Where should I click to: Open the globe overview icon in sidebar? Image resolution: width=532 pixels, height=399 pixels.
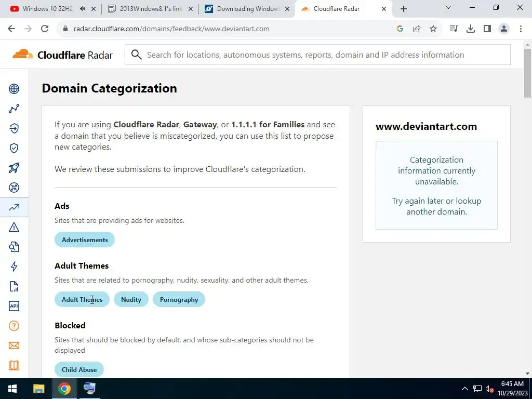tap(14, 89)
